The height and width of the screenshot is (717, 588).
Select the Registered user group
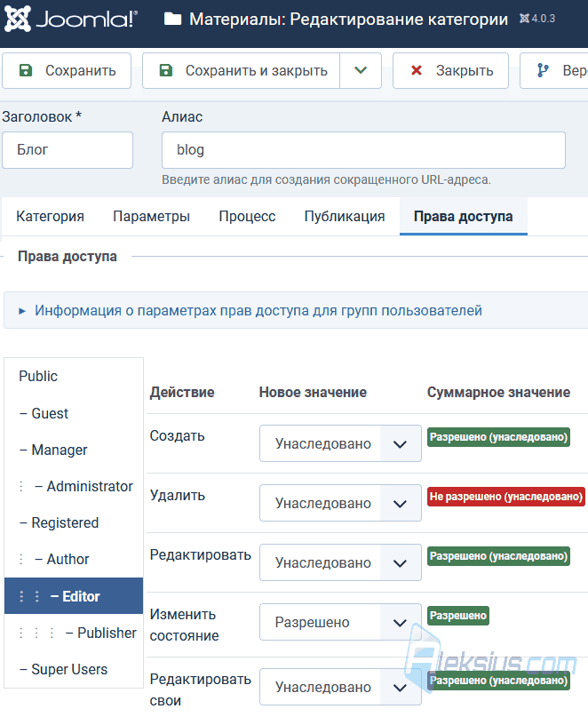74,522
